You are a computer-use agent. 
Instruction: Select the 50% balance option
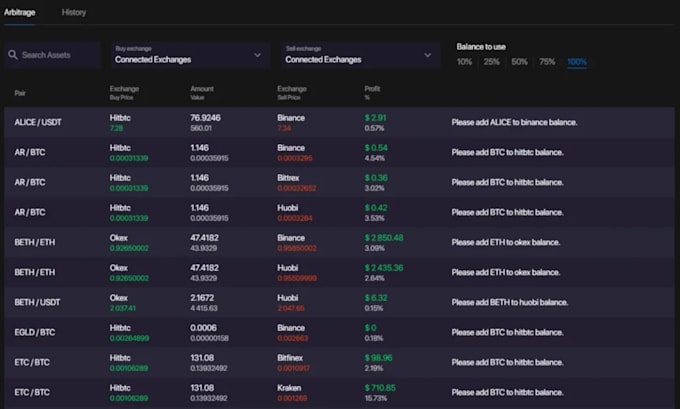[519, 62]
